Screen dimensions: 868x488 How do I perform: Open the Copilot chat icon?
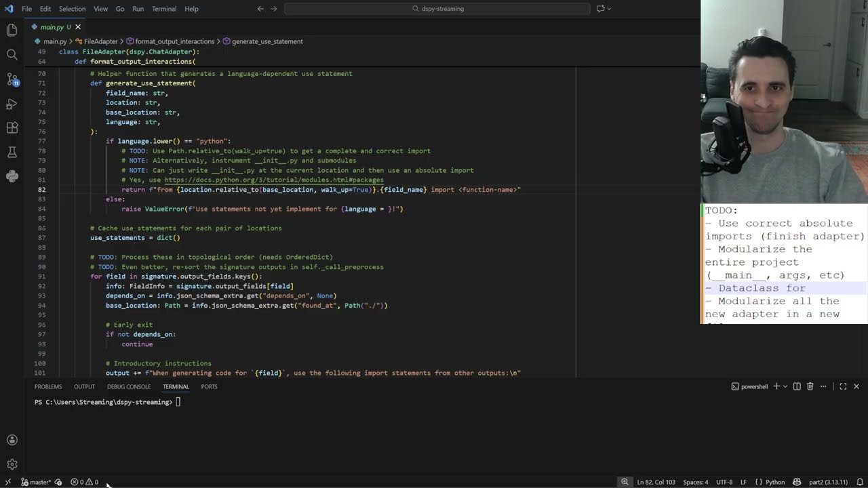pyautogui.click(x=600, y=9)
